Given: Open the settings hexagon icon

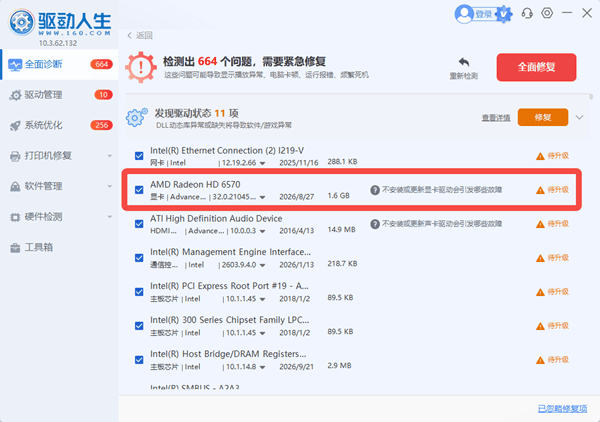Looking at the screenshot, I should coord(547,13).
